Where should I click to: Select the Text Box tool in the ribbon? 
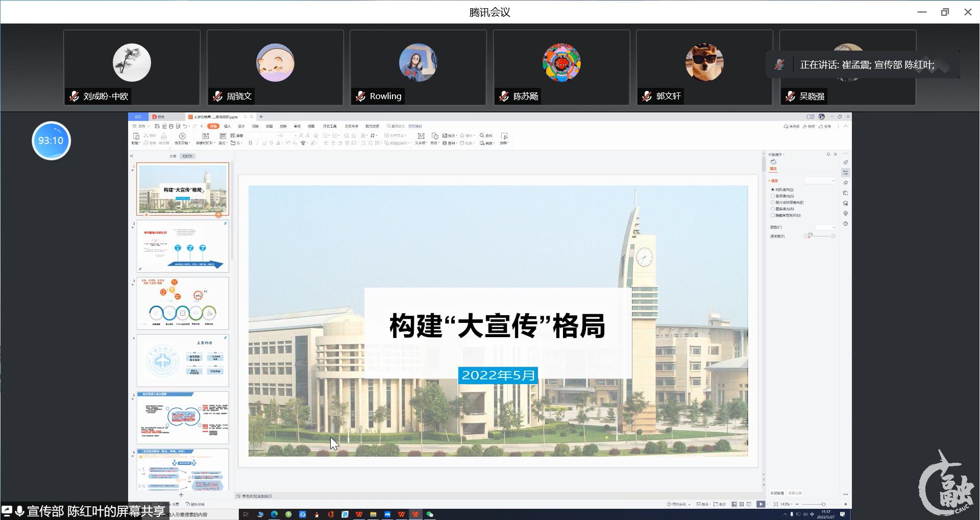click(x=421, y=139)
